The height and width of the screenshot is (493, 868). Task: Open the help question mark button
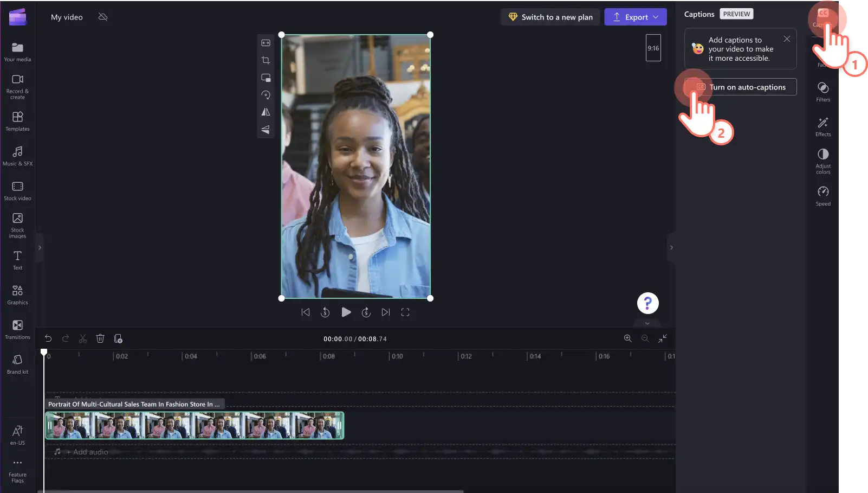pyautogui.click(x=648, y=303)
